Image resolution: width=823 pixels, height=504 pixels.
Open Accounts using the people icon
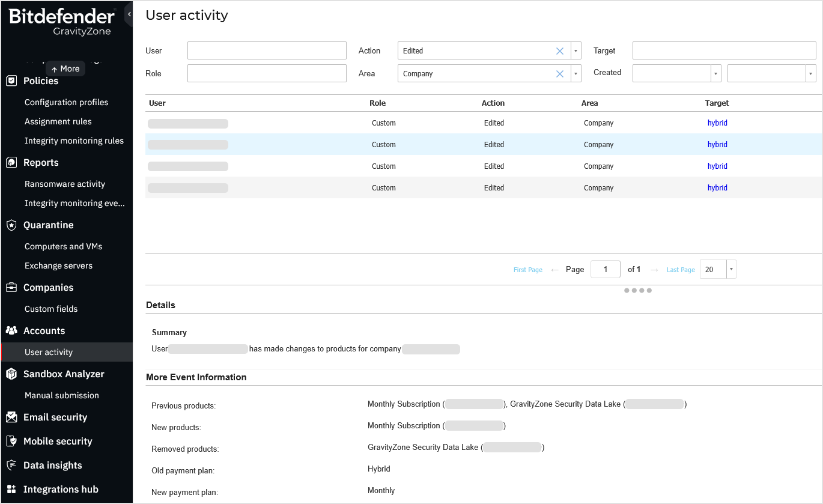click(x=13, y=330)
